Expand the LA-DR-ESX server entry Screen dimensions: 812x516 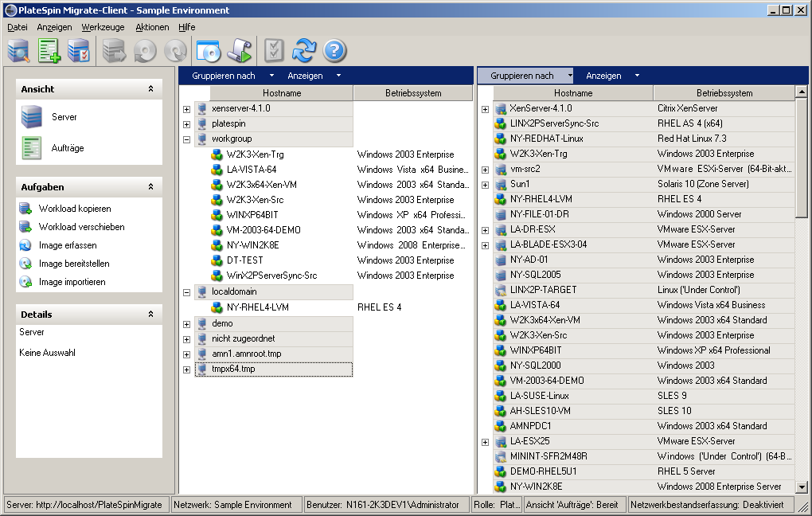pyautogui.click(x=485, y=230)
